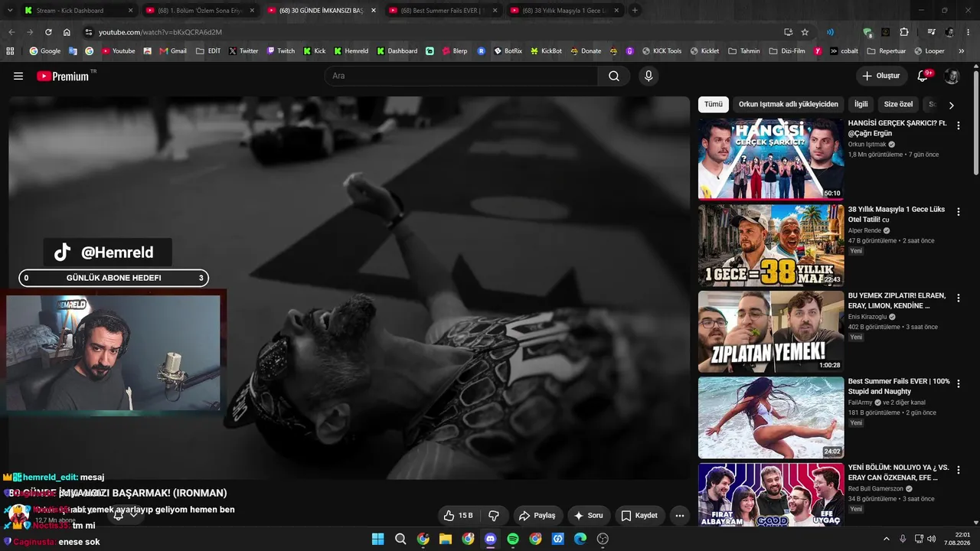Screen dimensions: 980x551
Task: Open options for BU YEMEK ZIPLATIR video
Action: (x=958, y=298)
